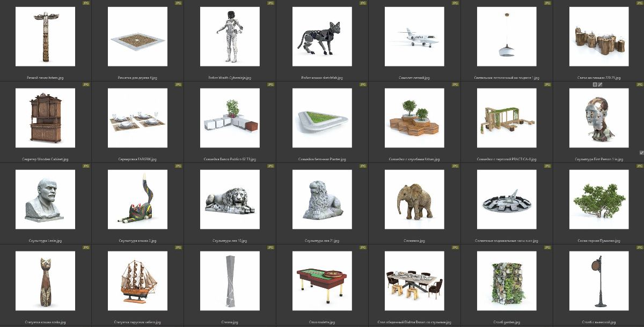The image size is (644, 327).
Task: Click the JPG badge on the Lenin sculpture cell
Action: pos(86,166)
